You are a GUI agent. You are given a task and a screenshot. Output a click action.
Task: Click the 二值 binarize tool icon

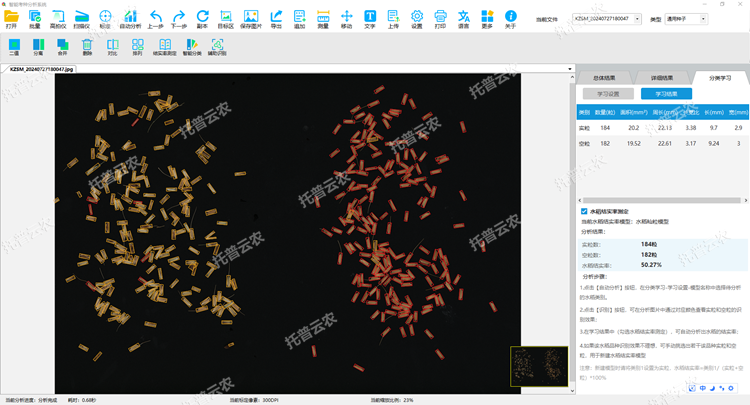13,46
